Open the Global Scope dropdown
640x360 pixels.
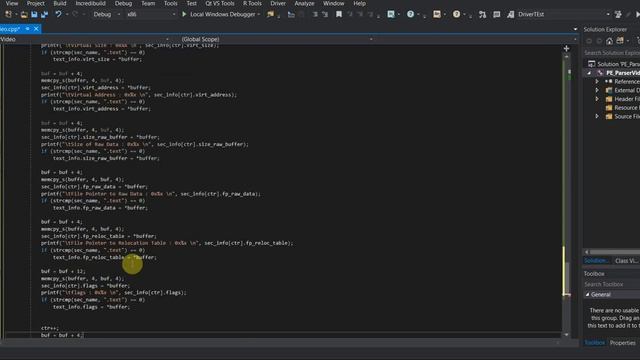pyautogui.click(x=277, y=39)
